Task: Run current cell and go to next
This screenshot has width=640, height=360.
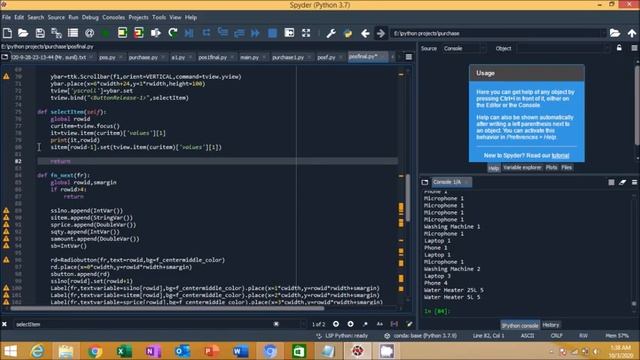Action: (x=139, y=33)
